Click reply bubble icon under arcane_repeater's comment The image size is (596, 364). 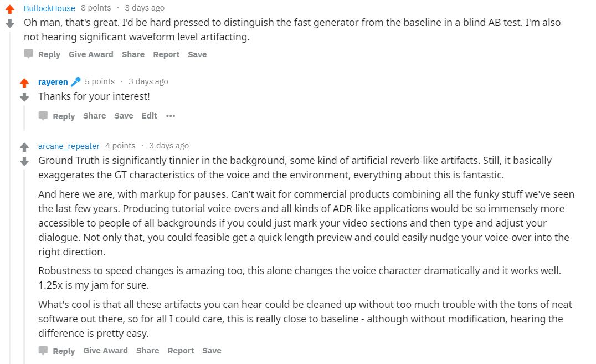(43, 351)
